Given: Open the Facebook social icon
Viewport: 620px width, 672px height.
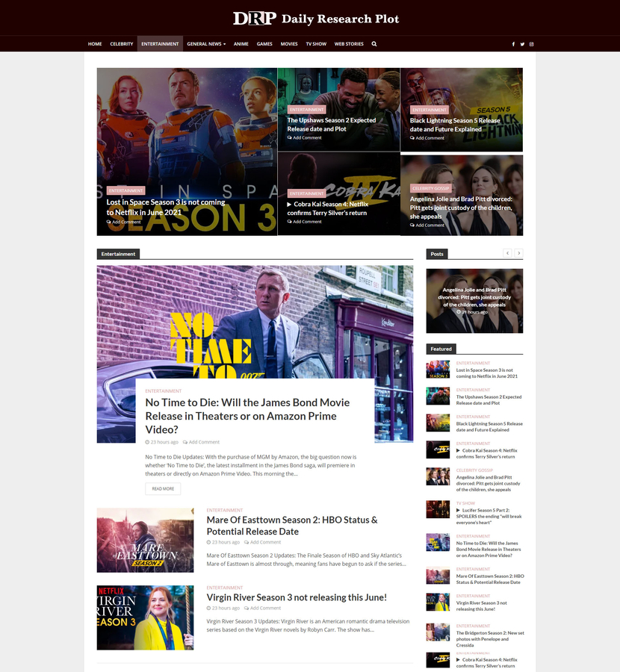Looking at the screenshot, I should pyautogui.click(x=513, y=44).
